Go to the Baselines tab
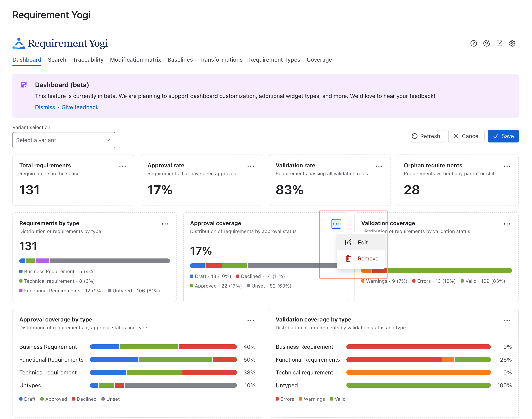The image size is (532, 419). click(x=180, y=60)
